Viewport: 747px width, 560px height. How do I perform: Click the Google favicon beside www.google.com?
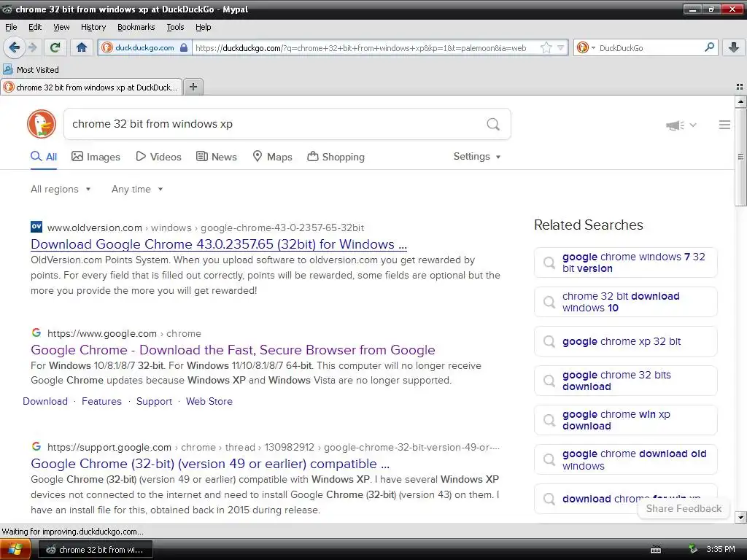point(36,332)
